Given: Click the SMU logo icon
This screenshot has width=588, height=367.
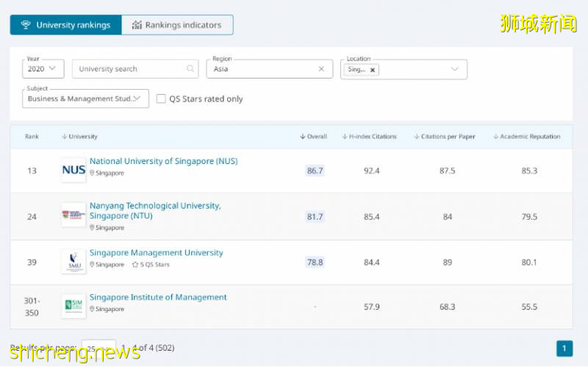Looking at the screenshot, I should click(x=73, y=261).
